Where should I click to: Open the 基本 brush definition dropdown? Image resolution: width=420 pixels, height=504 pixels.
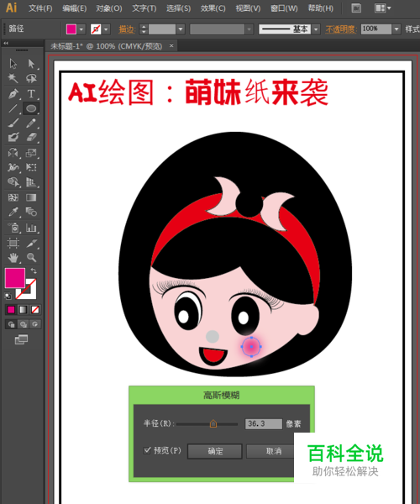pos(317,29)
